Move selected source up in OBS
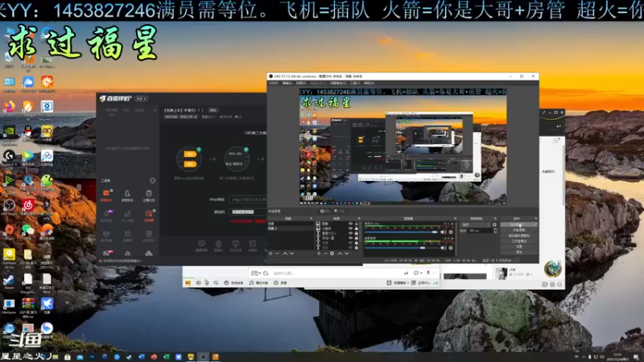Viewport: 644px width, 362px height. pyautogui.click(x=340, y=253)
